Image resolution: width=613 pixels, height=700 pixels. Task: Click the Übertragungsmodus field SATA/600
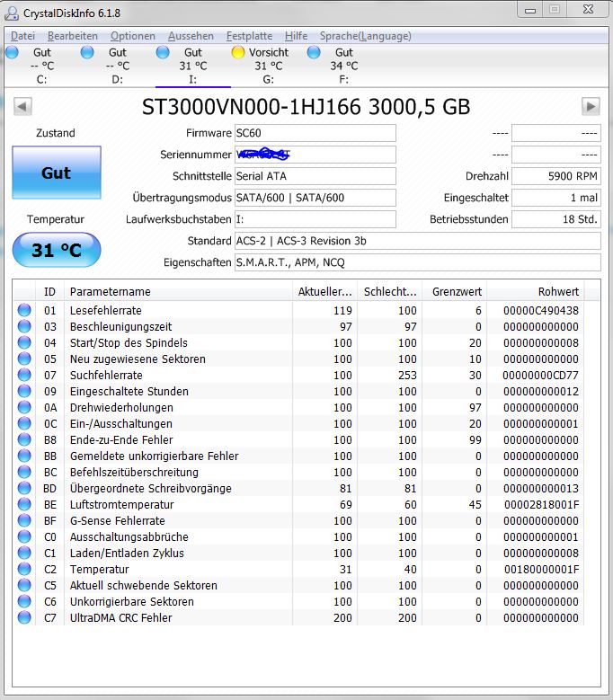[x=315, y=198]
